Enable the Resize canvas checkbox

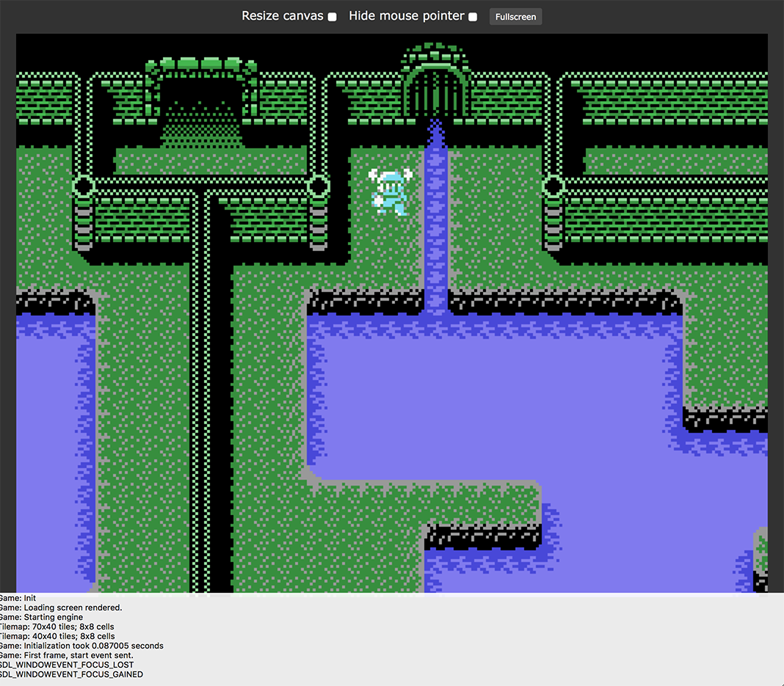332,17
